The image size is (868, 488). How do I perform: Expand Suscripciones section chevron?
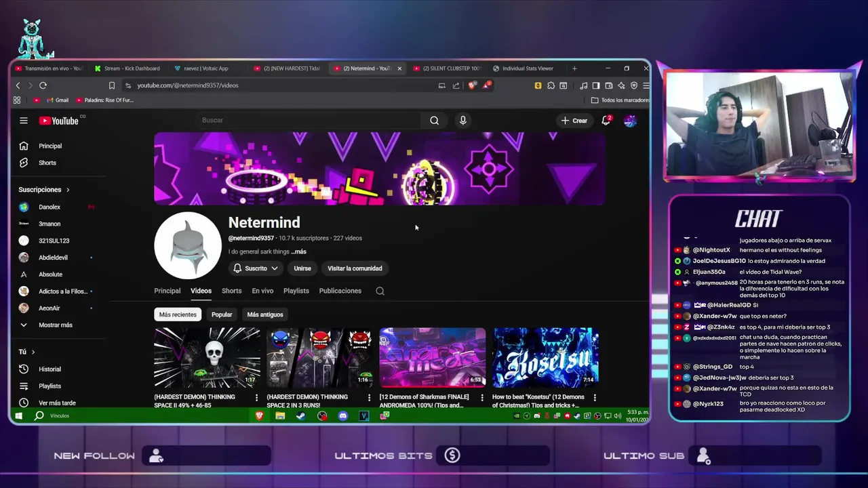(x=68, y=190)
